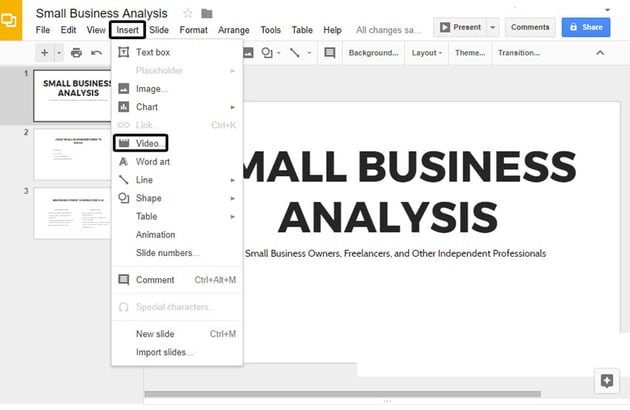
Task: Expand Line submenu in Insert menu
Action: pyautogui.click(x=177, y=180)
